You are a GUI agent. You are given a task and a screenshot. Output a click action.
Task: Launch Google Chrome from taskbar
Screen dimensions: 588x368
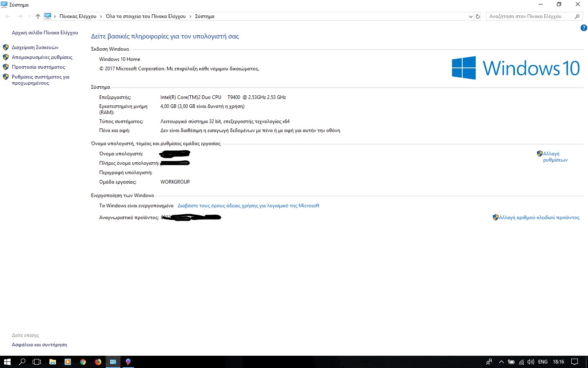point(83,362)
